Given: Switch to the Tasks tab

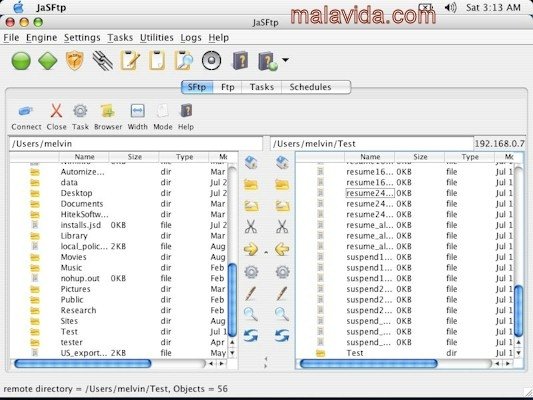Looking at the screenshot, I should click(261, 87).
